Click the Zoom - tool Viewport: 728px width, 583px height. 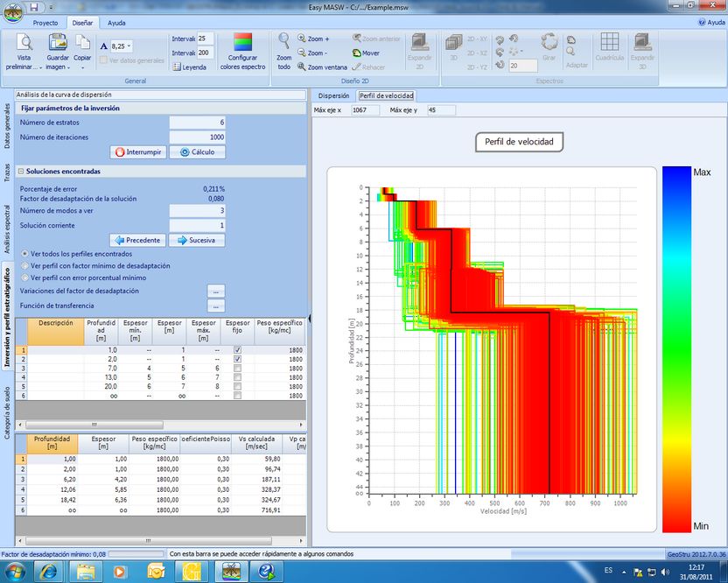312,53
